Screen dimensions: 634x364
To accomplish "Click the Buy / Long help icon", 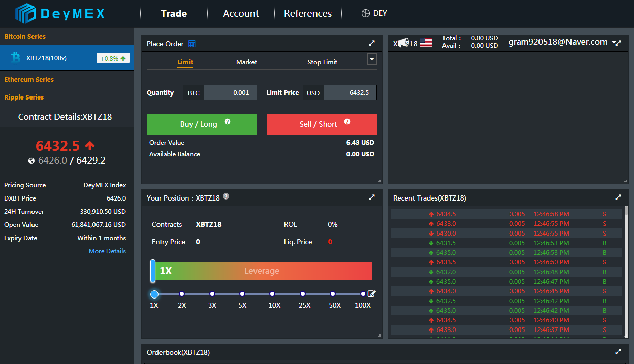I will point(227,122).
